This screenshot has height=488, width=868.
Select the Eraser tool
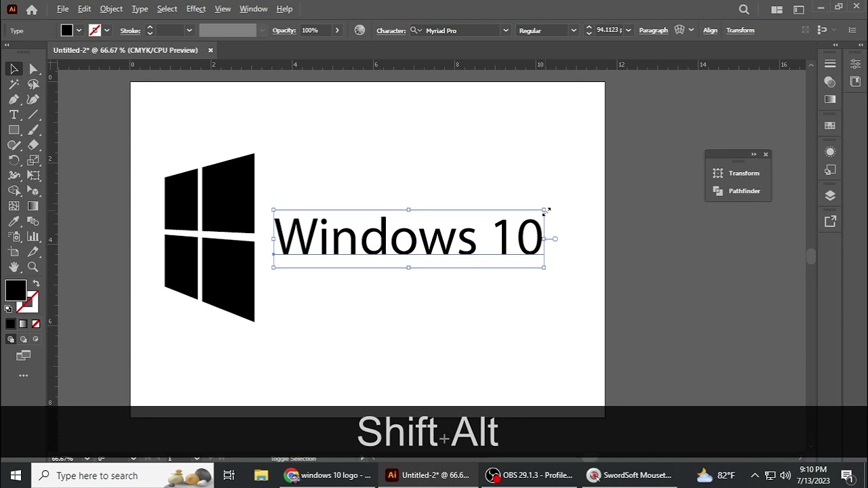(x=33, y=145)
